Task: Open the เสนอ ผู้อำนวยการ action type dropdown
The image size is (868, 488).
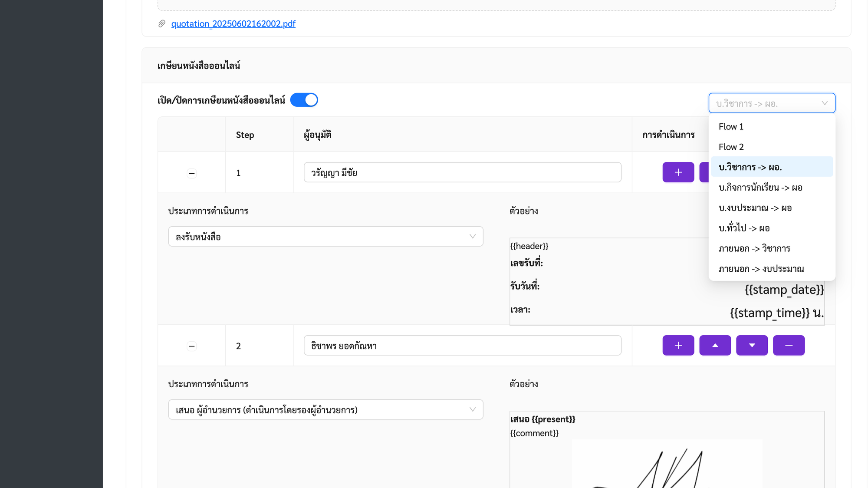Action: [325, 409]
